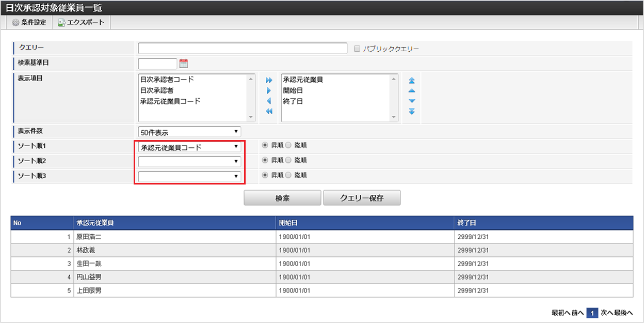Move selected item to top icon
The height and width of the screenshot is (323, 644).
pos(411,81)
